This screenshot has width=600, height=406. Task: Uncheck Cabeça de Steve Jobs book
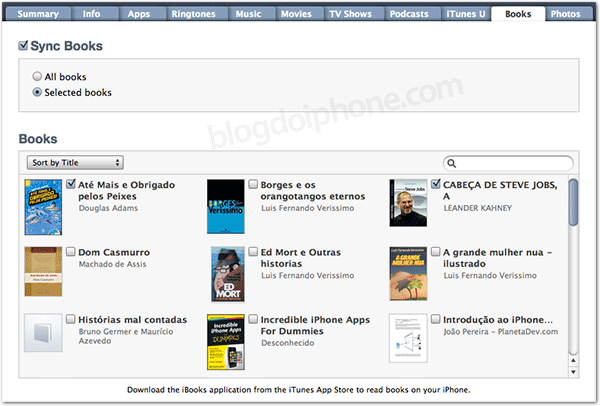click(x=436, y=184)
